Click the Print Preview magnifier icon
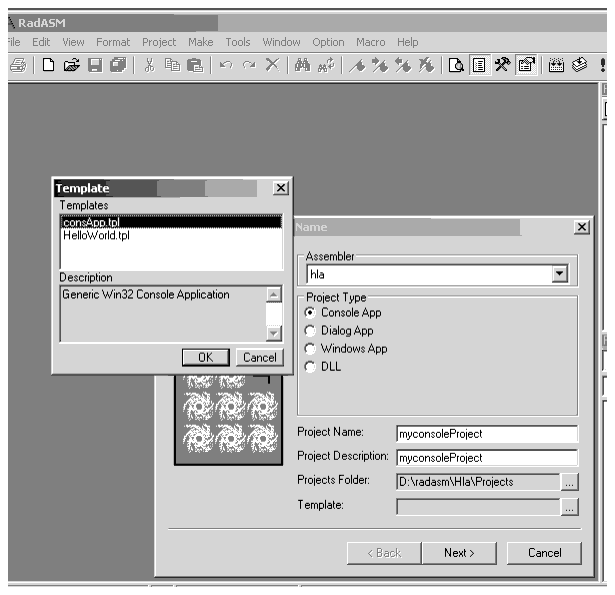 point(456,65)
